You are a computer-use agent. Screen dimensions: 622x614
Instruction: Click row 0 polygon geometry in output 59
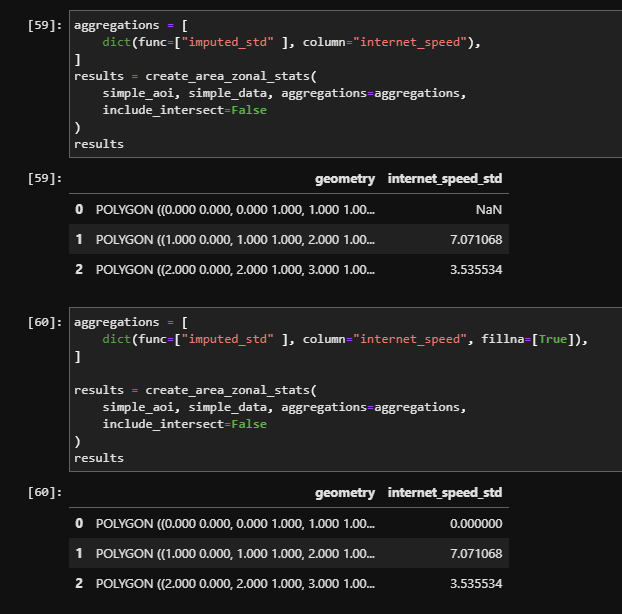(x=235, y=209)
